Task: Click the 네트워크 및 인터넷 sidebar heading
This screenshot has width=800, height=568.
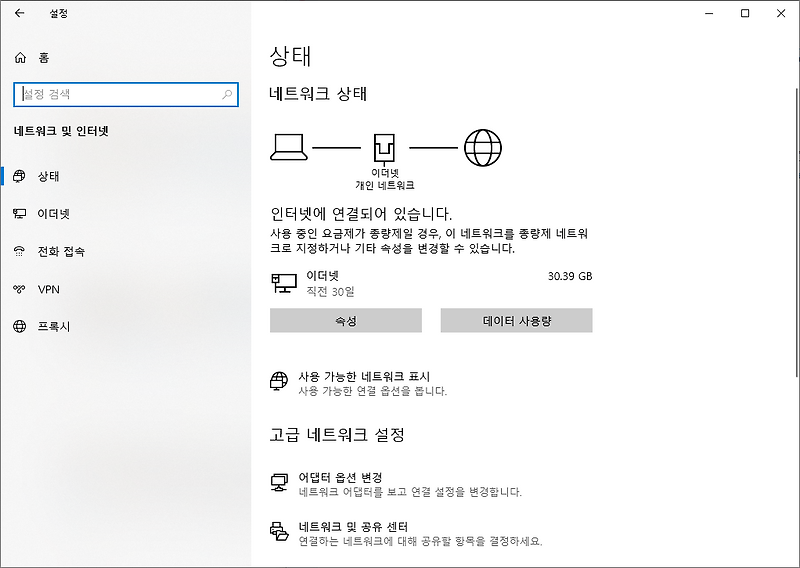Action: [61, 131]
